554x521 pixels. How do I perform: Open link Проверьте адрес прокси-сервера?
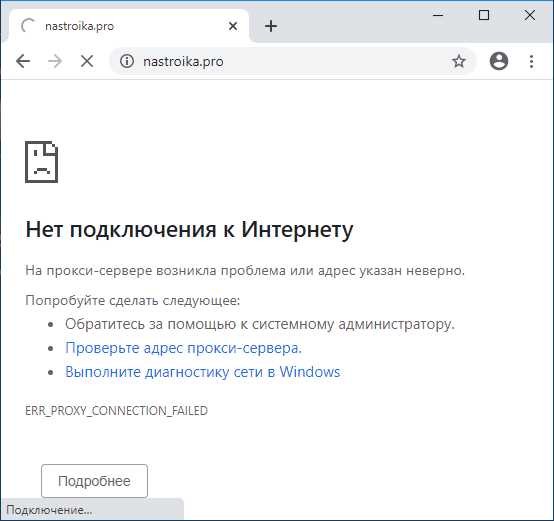(183, 348)
